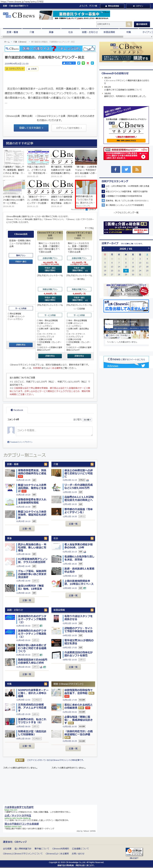Click 登録して全文を読む button
The height and width of the screenshot is (868, 153).
tap(31, 128)
